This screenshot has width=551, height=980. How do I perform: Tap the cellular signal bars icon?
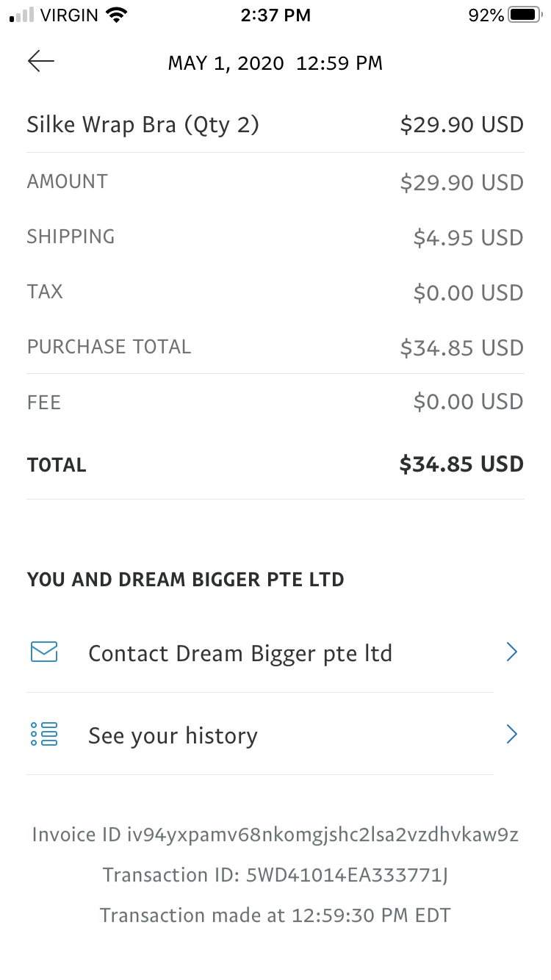click(x=22, y=15)
